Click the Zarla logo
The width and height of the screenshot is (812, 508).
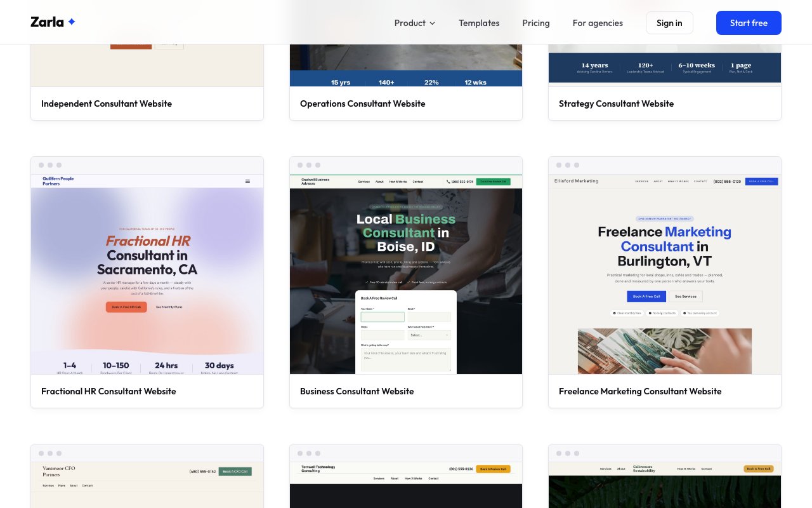[x=53, y=22]
